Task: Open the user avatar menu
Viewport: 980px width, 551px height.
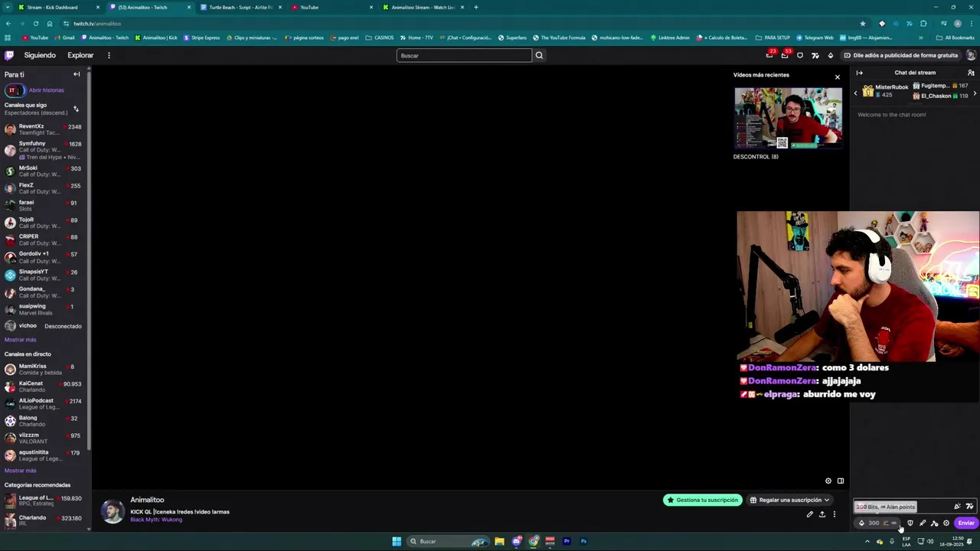Action: (x=971, y=55)
